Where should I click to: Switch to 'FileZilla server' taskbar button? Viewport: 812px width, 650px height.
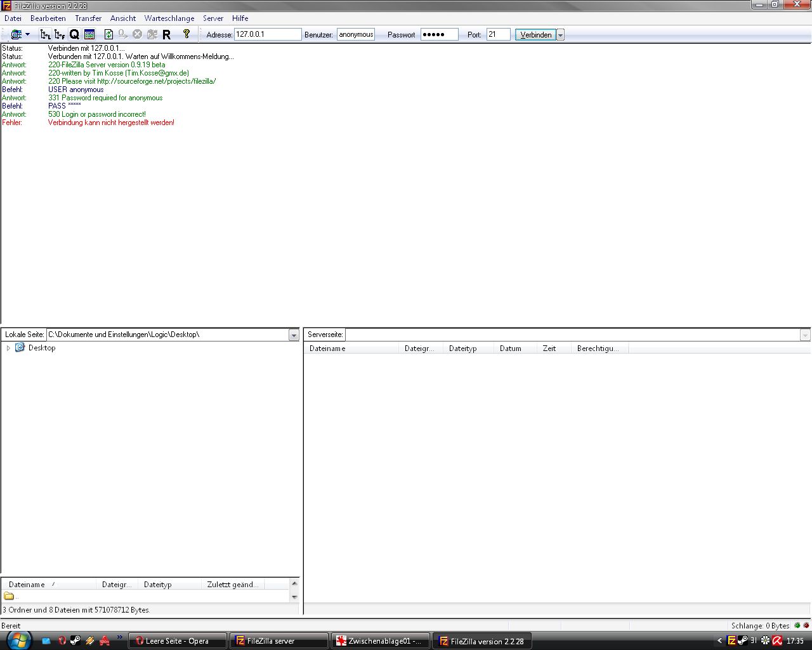coord(278,641)
